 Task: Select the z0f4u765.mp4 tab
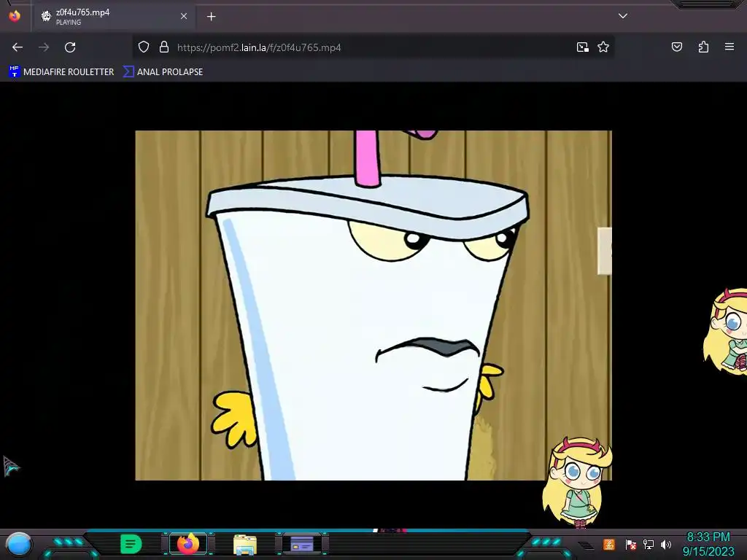[113, 17]
